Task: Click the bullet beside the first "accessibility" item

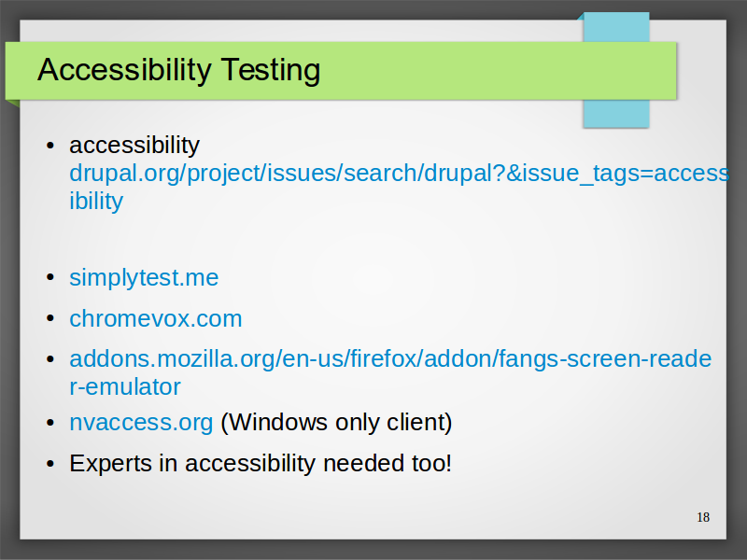Action: click(50, 146)
